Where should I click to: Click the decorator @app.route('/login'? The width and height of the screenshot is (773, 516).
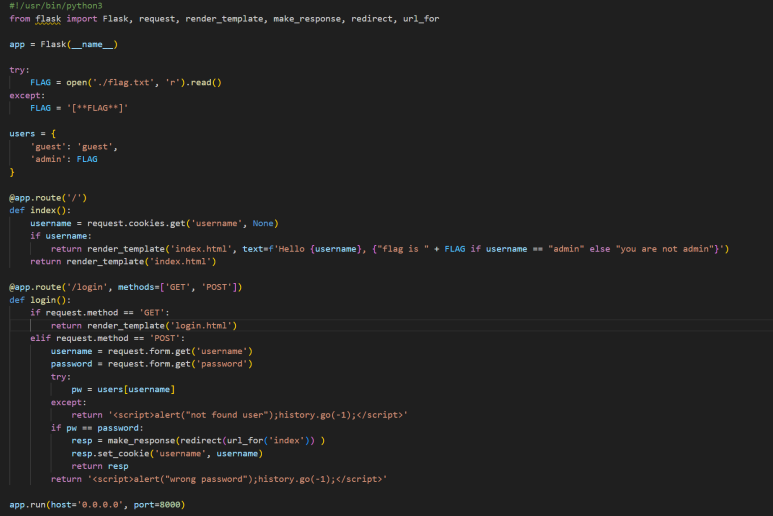61,287
